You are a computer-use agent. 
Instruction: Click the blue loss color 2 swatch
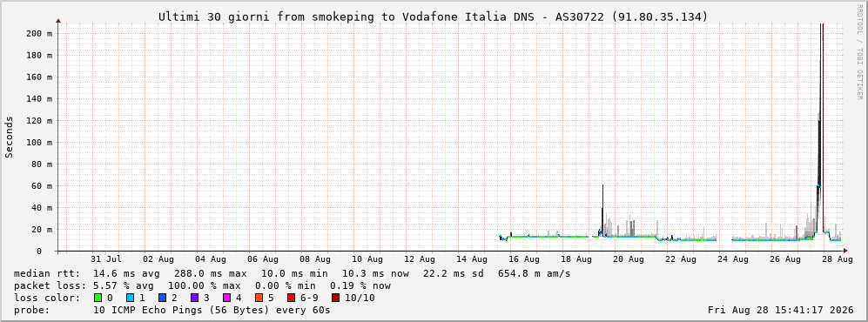click(x=162, y=298)
